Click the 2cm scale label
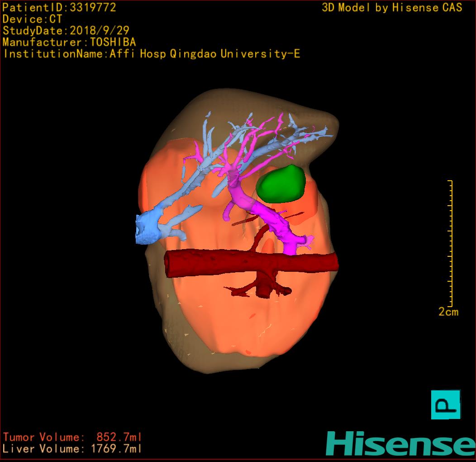 point(448,312)
